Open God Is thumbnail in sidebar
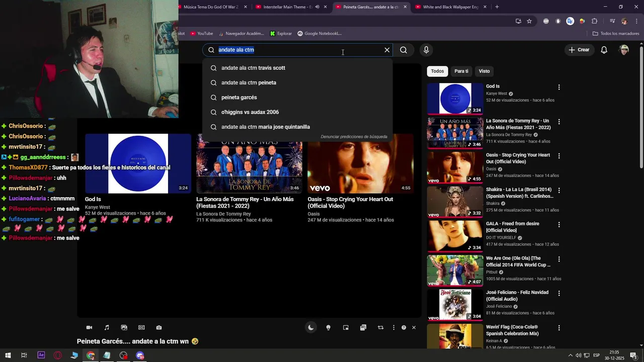This screenshot has width=644, height=362. click(455, 99)
